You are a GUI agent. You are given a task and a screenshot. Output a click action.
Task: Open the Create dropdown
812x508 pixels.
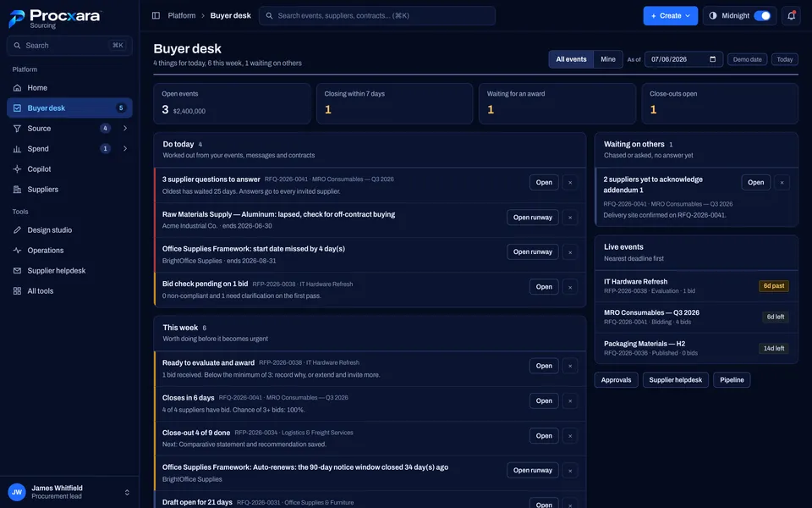click(x=670, y=15)
